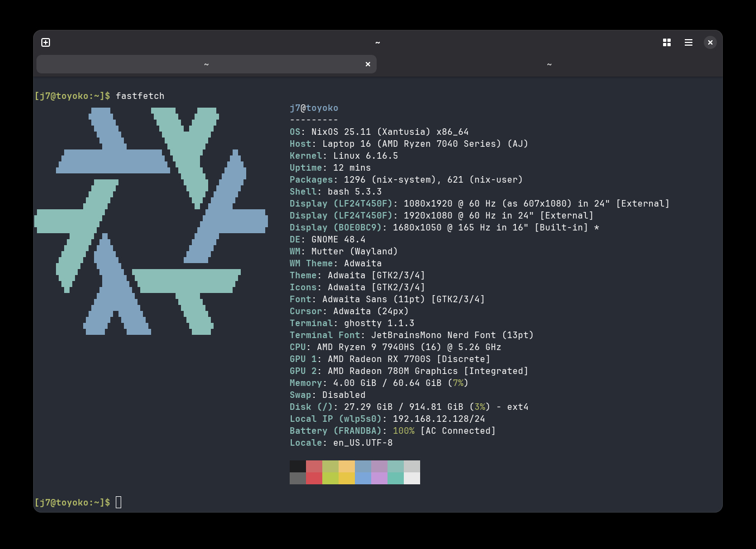Open the tab overview grid
This screenshot has height=549, width=756.
click(x=667, y=42)
